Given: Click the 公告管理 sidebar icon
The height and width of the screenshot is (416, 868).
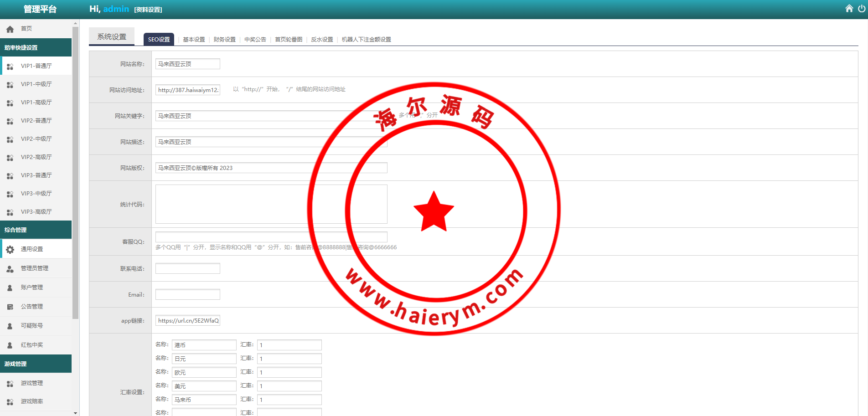Looking at the screenshot, I should coord(10,307).
